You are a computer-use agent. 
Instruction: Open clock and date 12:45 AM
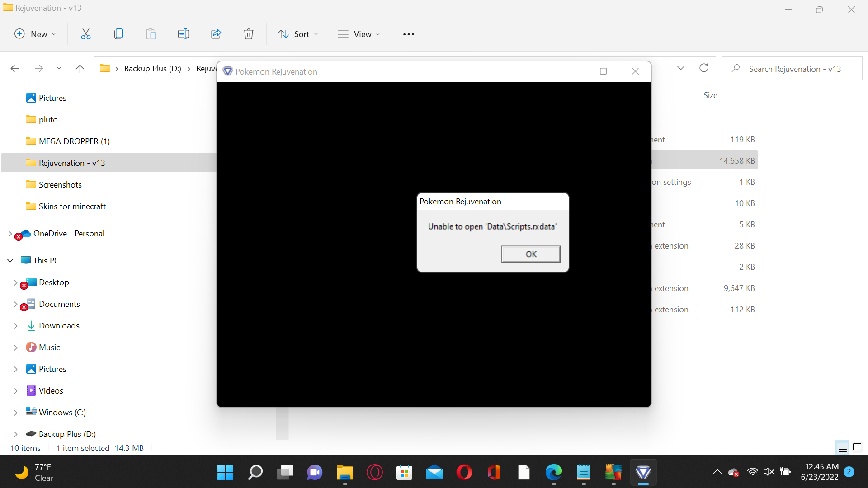point(820,472)
